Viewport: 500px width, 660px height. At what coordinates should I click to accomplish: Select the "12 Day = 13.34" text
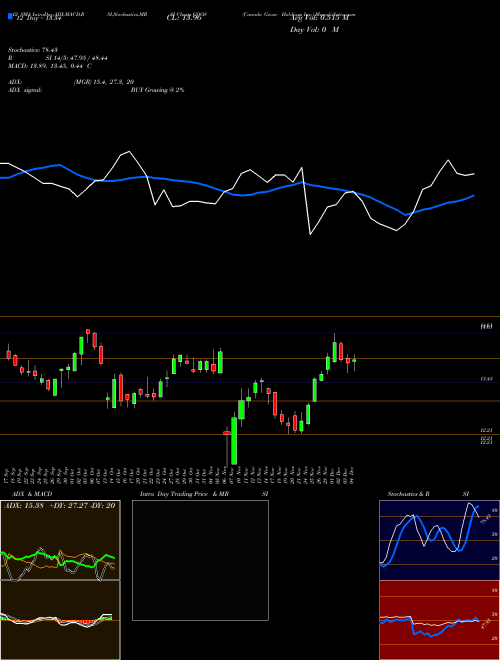[38, 18]
